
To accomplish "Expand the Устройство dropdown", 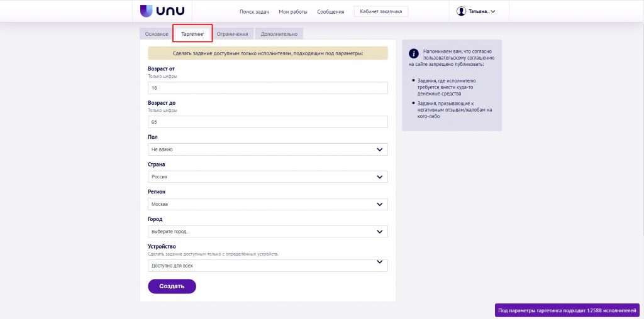I will (x=268, y=265).
